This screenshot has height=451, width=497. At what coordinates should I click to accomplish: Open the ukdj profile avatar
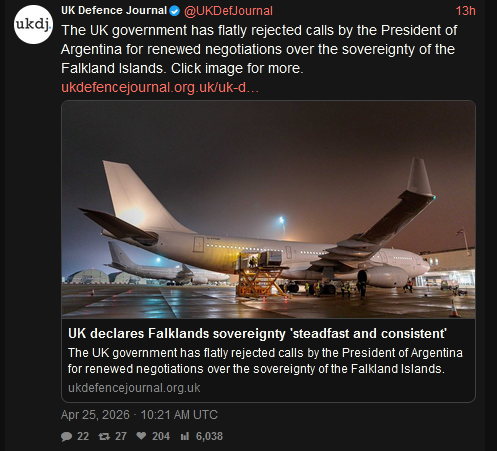pyautogui.click(x=33, y=24)
